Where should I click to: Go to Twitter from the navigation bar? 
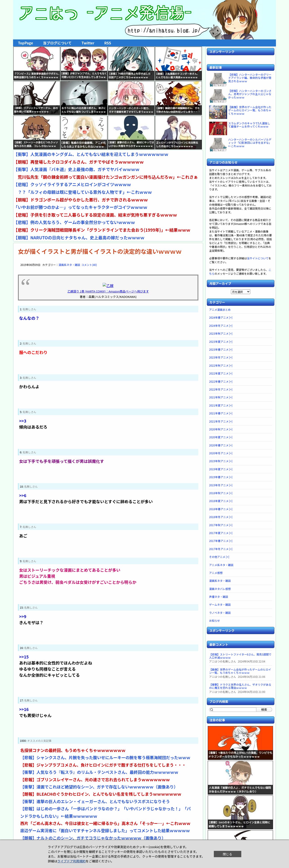pos(88,43)
